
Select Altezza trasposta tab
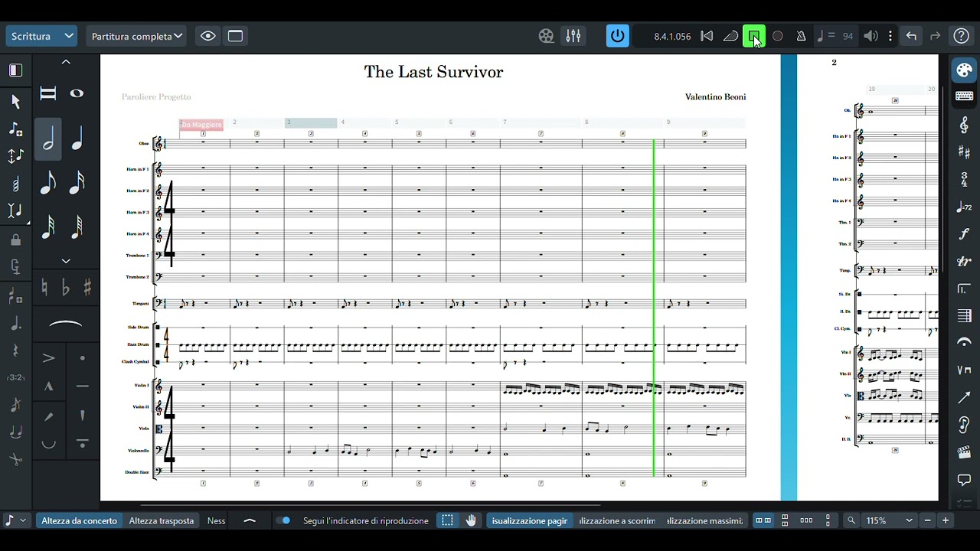click(x=161, y=520)
